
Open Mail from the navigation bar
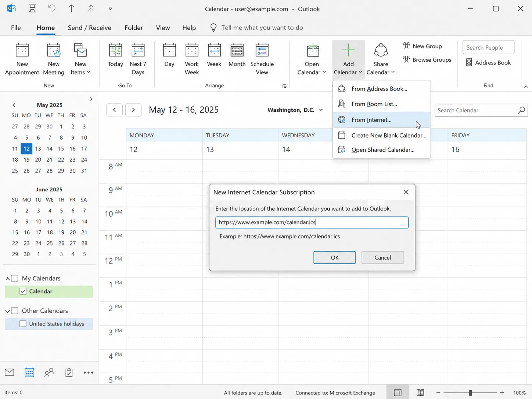(10, 372)
